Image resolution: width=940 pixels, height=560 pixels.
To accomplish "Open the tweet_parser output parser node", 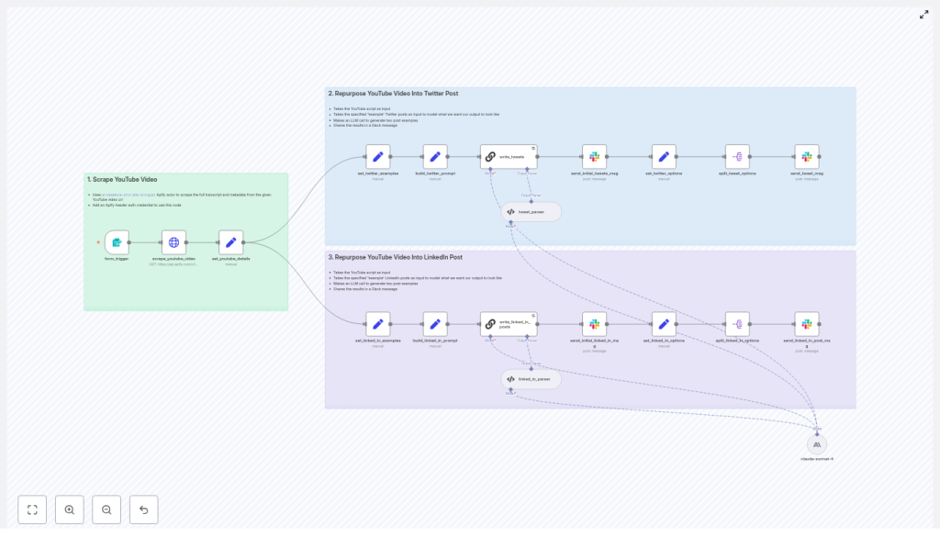I will pos(531,212).
